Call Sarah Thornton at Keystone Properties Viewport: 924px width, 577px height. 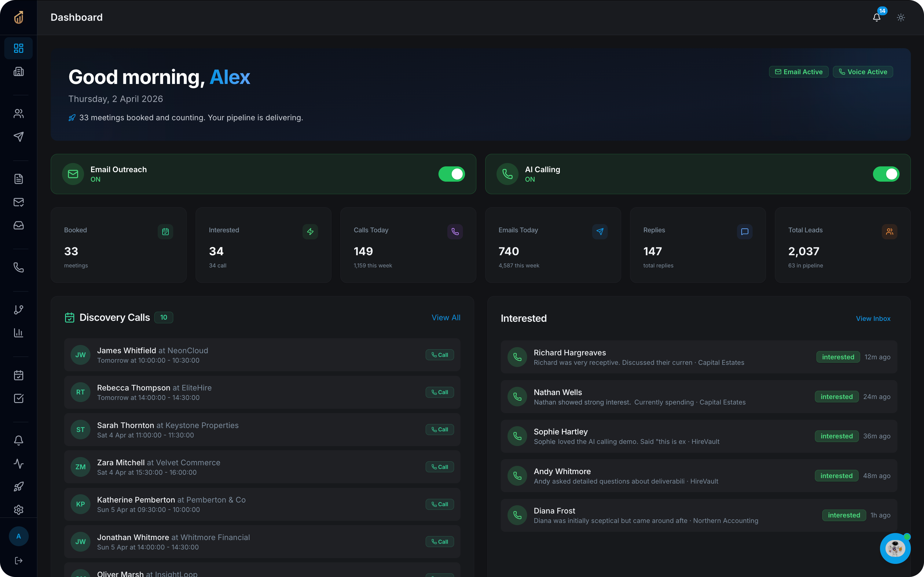(439, 429)
